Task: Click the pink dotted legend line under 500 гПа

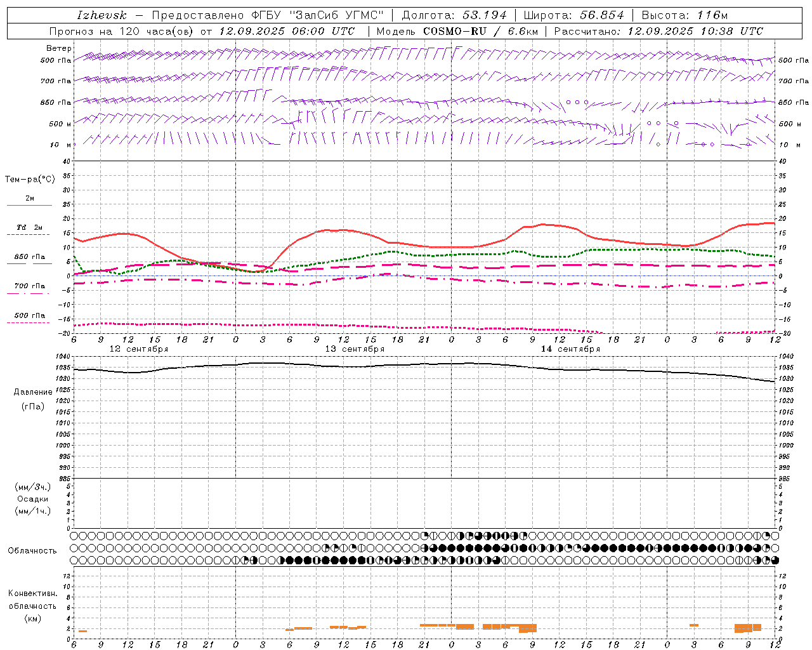Action: [28, 322]
